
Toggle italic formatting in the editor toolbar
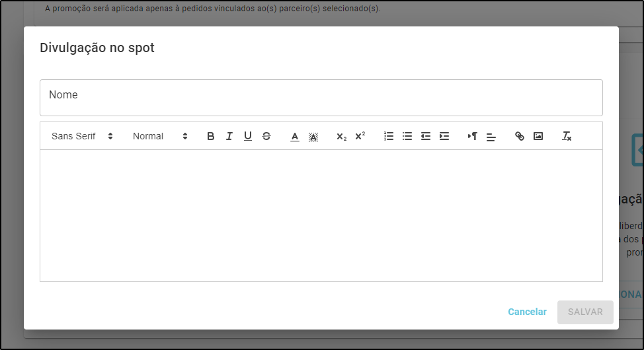click(x=229, y=136)
